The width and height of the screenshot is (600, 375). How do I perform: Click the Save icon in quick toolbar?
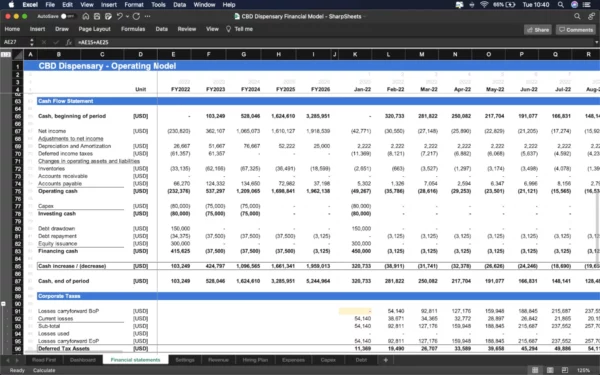[x=97, y=16]
